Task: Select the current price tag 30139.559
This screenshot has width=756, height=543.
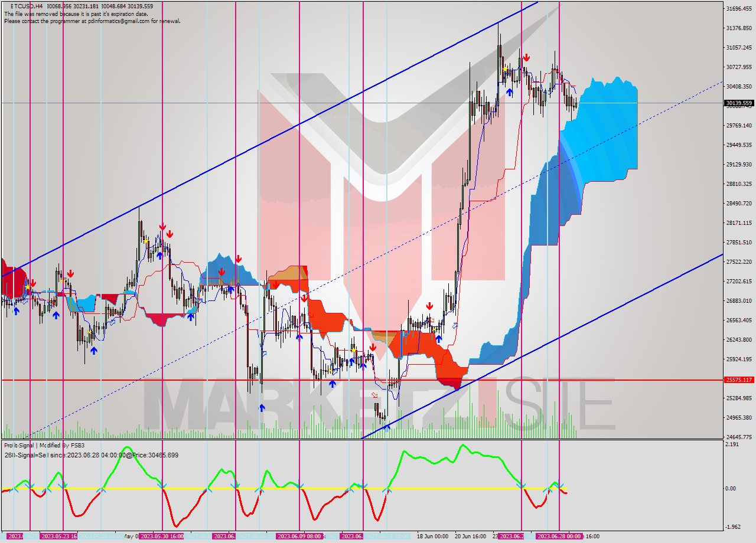Action: [739, 103]
